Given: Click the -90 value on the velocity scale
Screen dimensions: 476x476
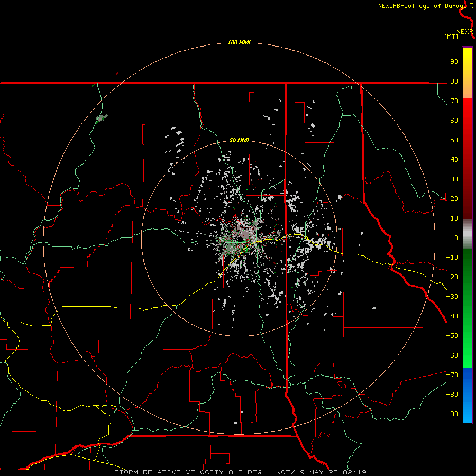Looking at the screenshot, I should (452, 414).
